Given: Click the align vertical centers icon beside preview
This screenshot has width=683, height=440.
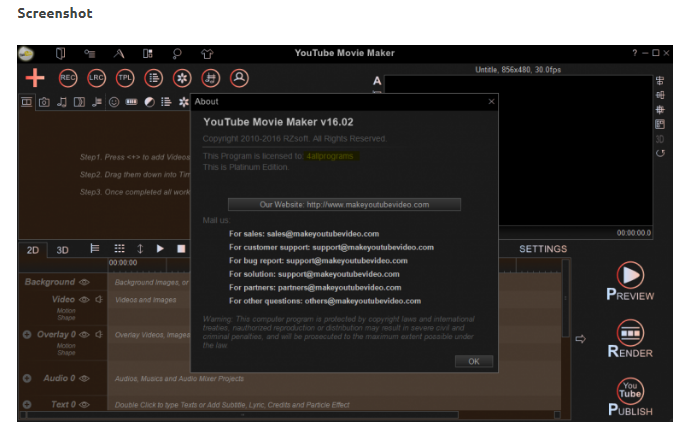Looking at the screenshot, I should tap(660, 81).
